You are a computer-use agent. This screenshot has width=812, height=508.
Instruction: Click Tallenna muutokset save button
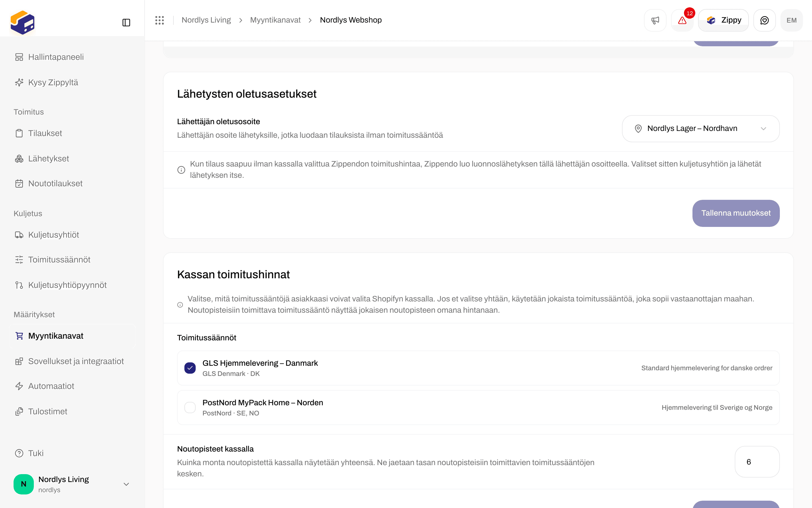click(x=736, y=213)
